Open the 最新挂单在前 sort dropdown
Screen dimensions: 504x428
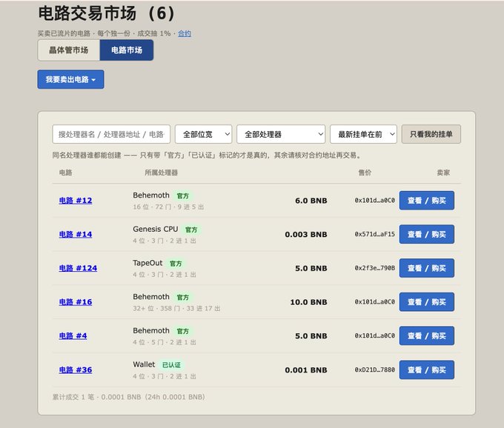click(x=363, y=134)
